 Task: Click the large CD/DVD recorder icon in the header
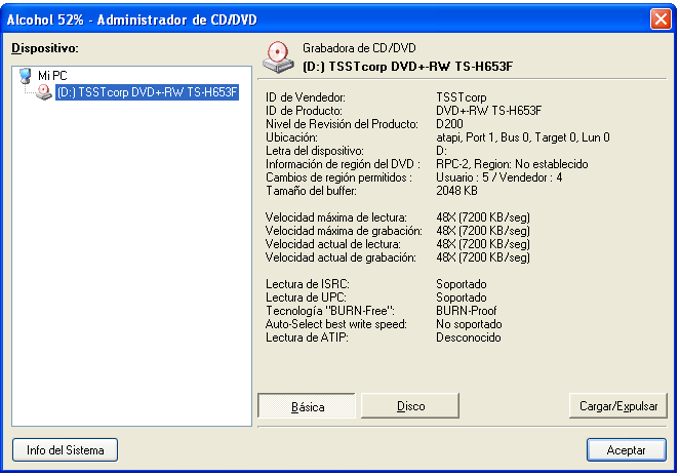pyautogui.click(x=278, y=57)
